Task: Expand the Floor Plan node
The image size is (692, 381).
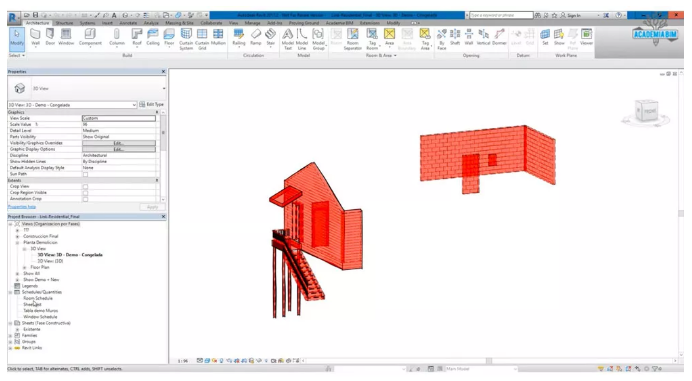Action: tap(25, 268)
